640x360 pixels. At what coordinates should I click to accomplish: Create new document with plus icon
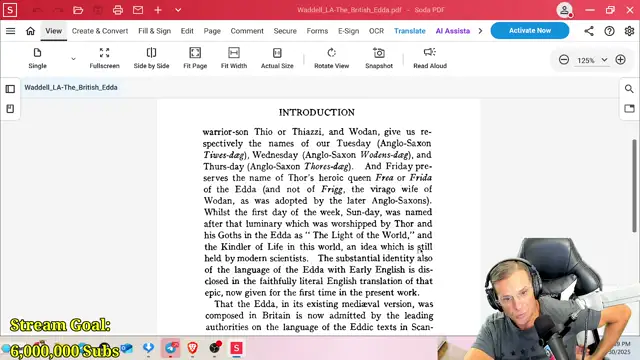click(158, 10)
